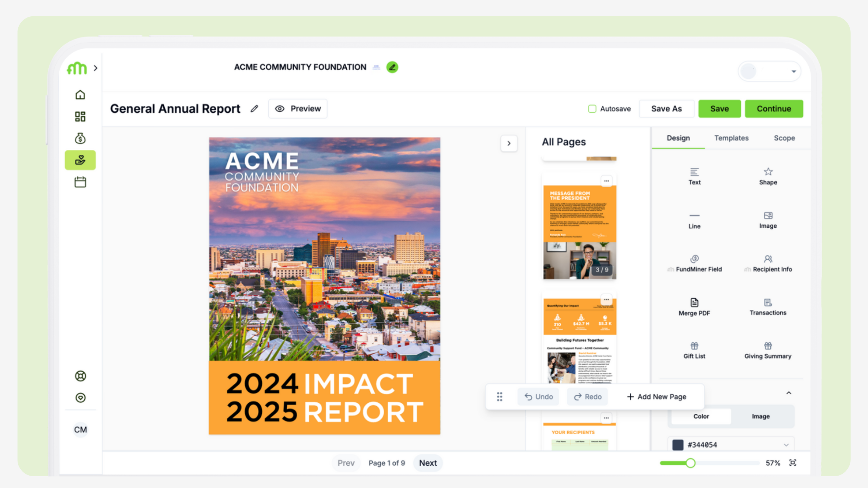Switch to the Templates tab
The width and height of the screenshot is (868, 488).
point(731,138)
